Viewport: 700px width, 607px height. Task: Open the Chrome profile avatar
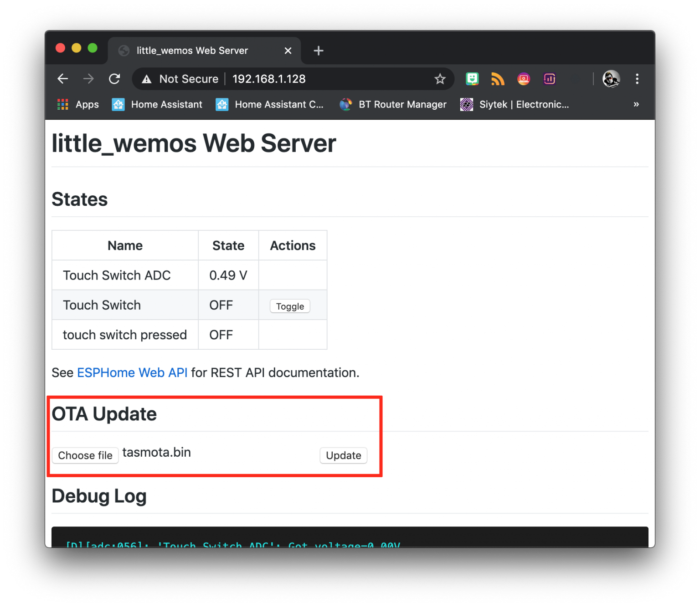tap(611, 79)
